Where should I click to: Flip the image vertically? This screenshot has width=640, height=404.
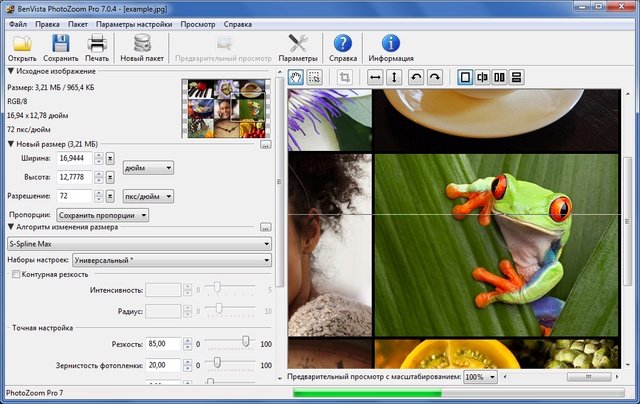click(393, 77)
